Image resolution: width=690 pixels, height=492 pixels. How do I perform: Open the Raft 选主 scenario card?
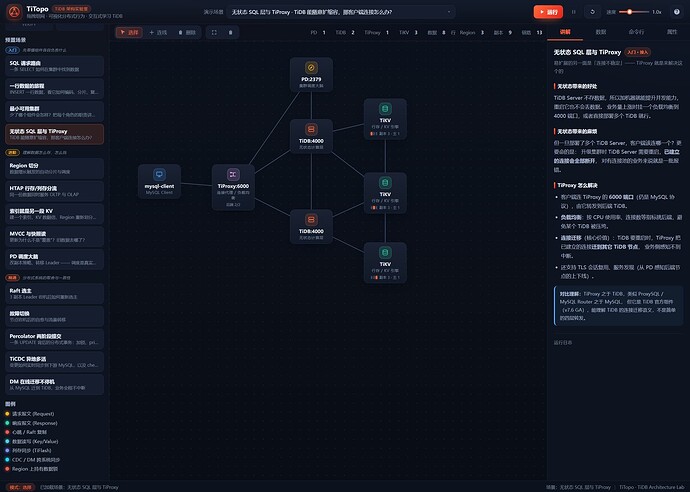pyautogui.click(x=55, y=294)
